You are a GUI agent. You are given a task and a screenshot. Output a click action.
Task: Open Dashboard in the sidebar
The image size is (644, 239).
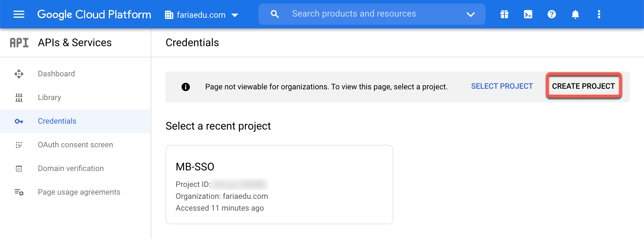75,74
